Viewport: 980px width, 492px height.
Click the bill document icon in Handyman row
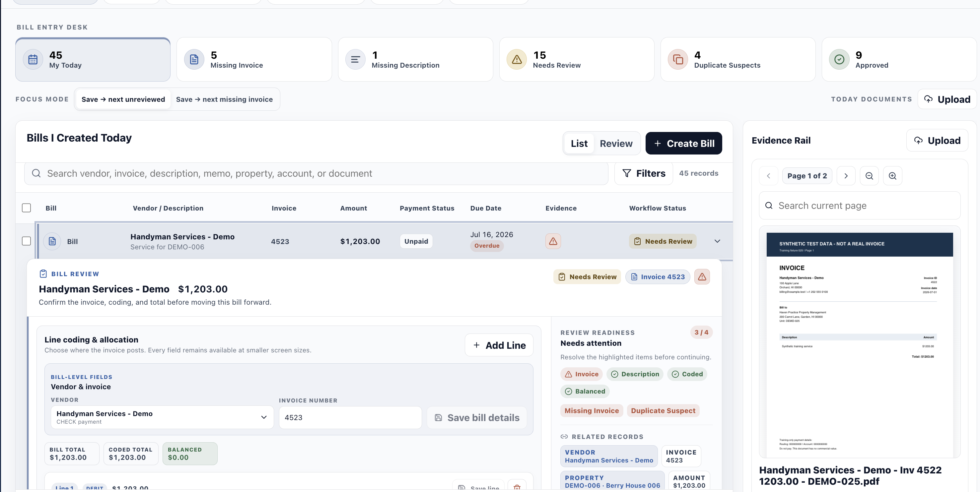click(x=52, y=241)
